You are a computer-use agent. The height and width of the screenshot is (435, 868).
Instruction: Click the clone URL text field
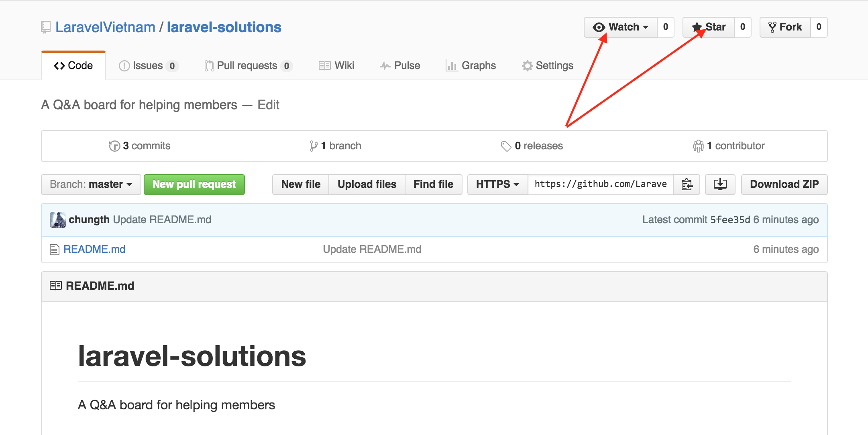tap(600, 185)
